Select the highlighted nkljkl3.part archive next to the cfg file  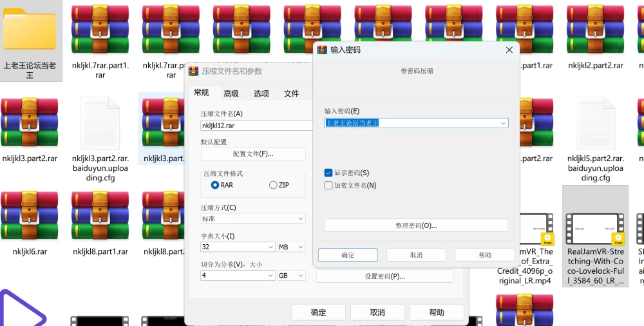(x=164, y=122)
